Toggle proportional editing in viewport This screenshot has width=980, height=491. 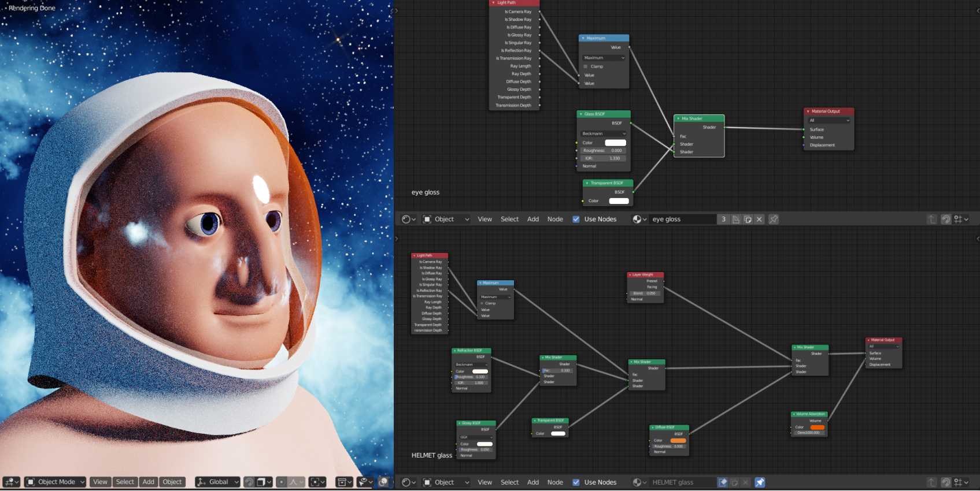pyautogui.click(x=282, y=482)
